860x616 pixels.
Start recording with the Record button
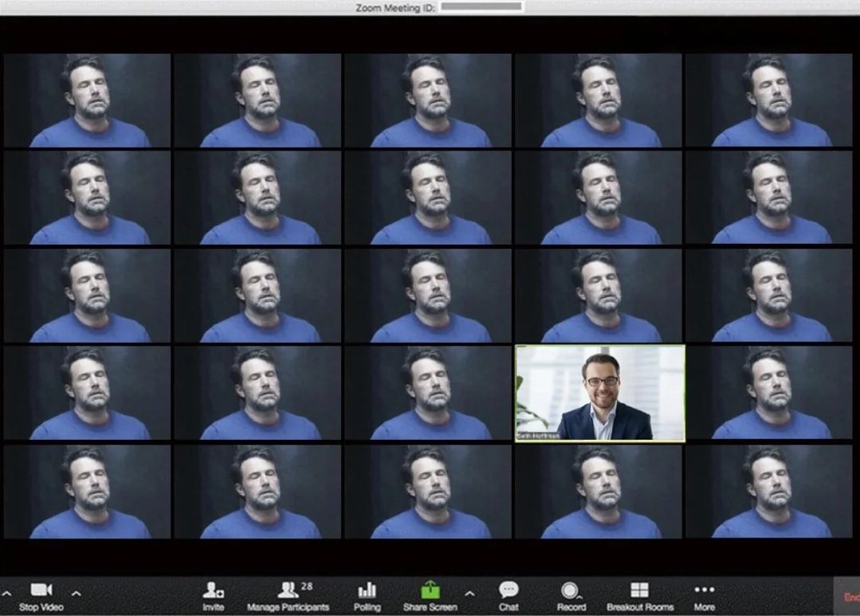pyautogui.click(x=571, y=596)
